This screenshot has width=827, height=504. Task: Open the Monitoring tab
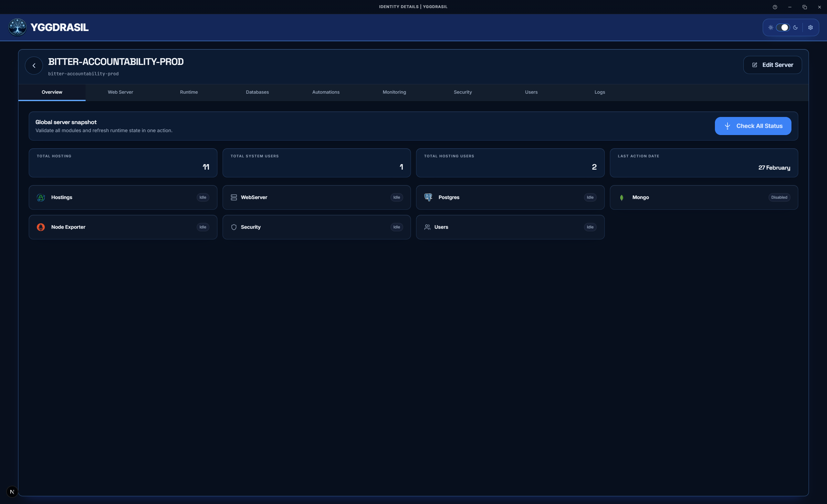tap(394, 92)
